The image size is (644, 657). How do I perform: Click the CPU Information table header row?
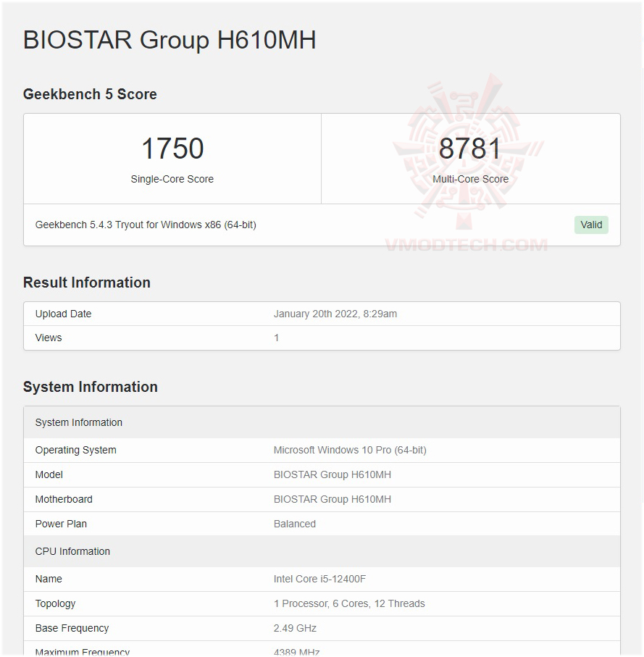[322, 551]
